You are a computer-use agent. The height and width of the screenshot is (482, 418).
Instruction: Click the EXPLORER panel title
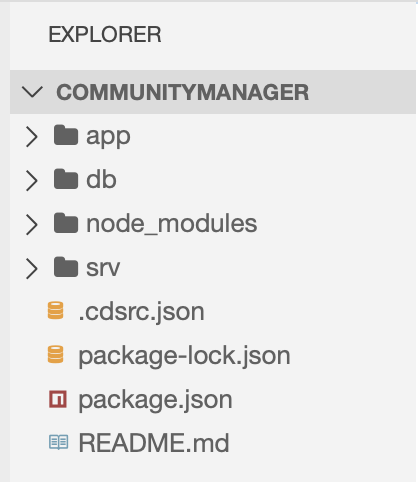click(105, 34)
